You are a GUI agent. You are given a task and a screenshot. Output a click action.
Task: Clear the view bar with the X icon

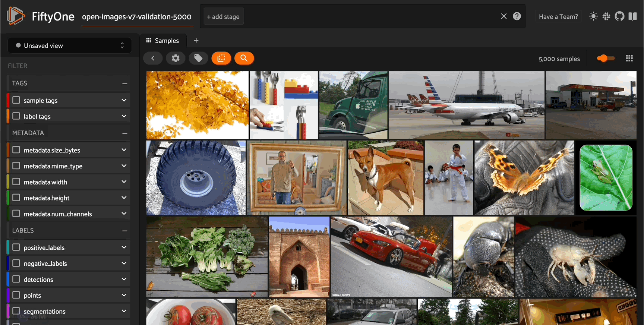[503, 16]
